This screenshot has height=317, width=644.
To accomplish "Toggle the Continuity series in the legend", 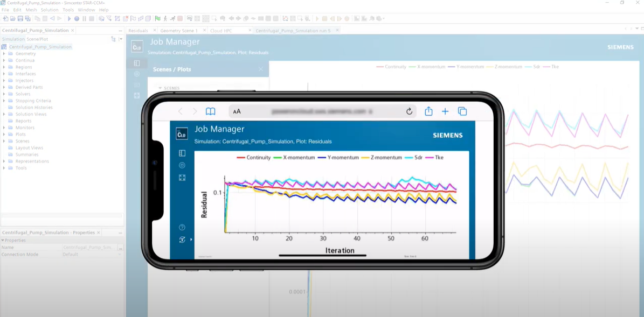I will (x=253, y=158).
